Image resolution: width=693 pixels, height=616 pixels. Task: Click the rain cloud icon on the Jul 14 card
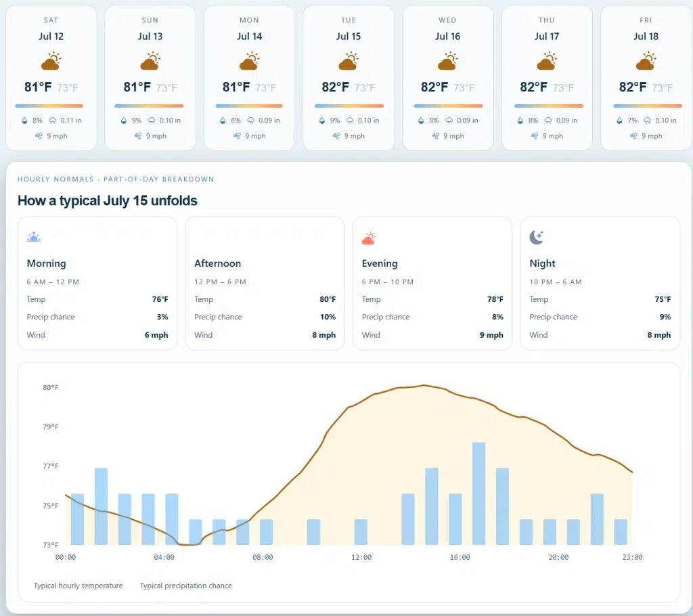250,120
